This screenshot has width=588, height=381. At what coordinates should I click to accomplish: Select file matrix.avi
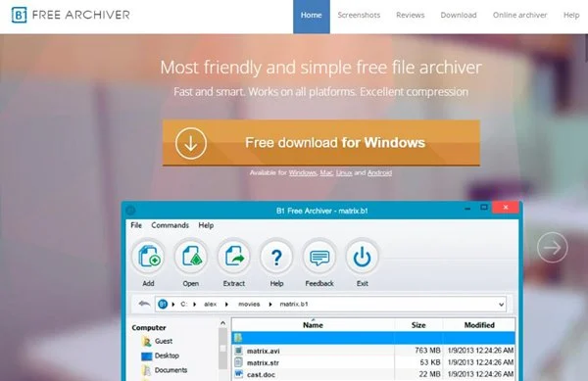(x=264, y=351)
